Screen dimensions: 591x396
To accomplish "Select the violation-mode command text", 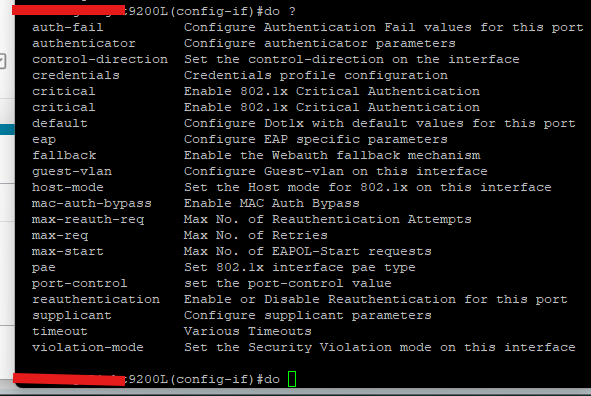I will (88, 347).
